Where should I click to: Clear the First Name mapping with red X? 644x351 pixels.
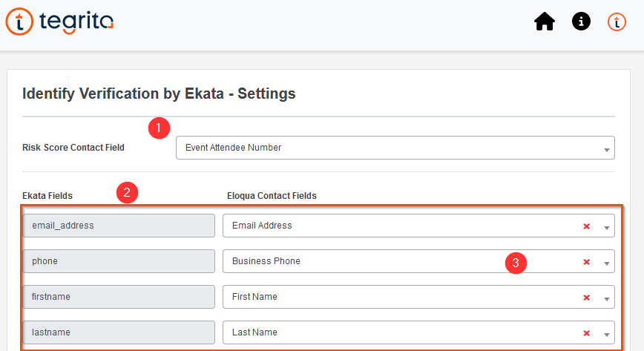(586, 297)
